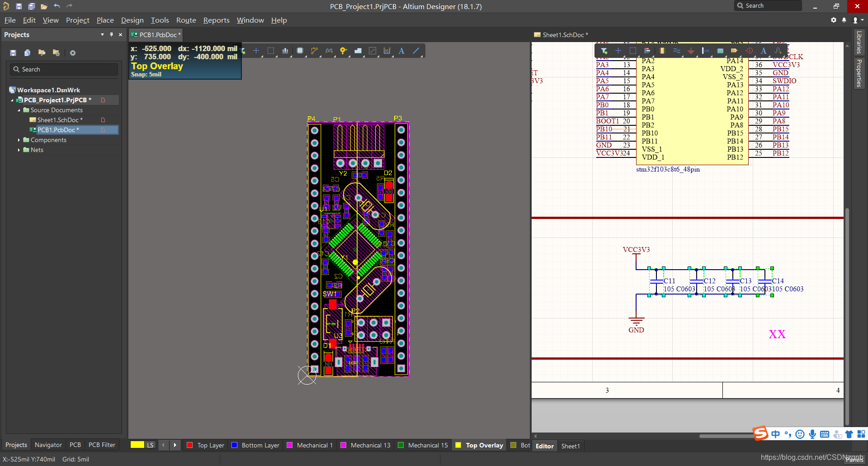Expand the Nets folder
Screen dimensions: 868x466
19,150
